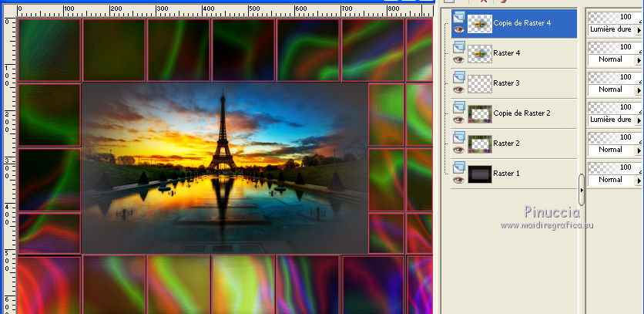
Task: Select the layer named Raster 4
Action: click(x=506, y=53)
